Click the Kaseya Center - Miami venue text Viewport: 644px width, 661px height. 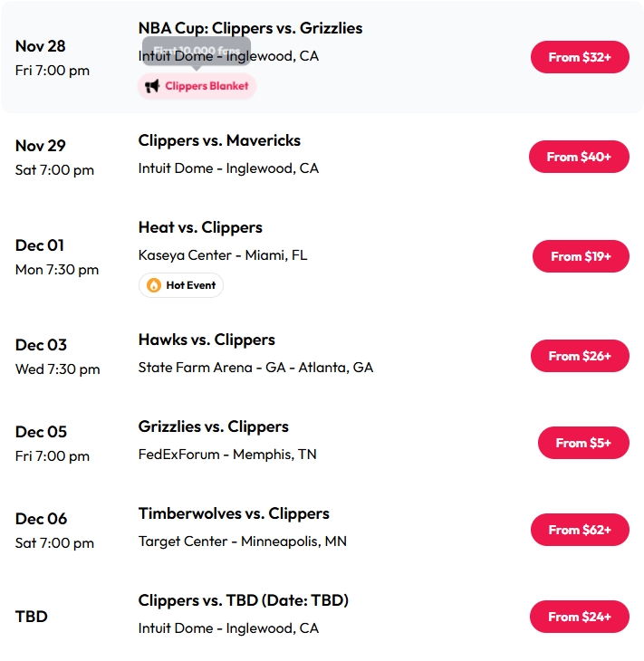click(223, 255)
